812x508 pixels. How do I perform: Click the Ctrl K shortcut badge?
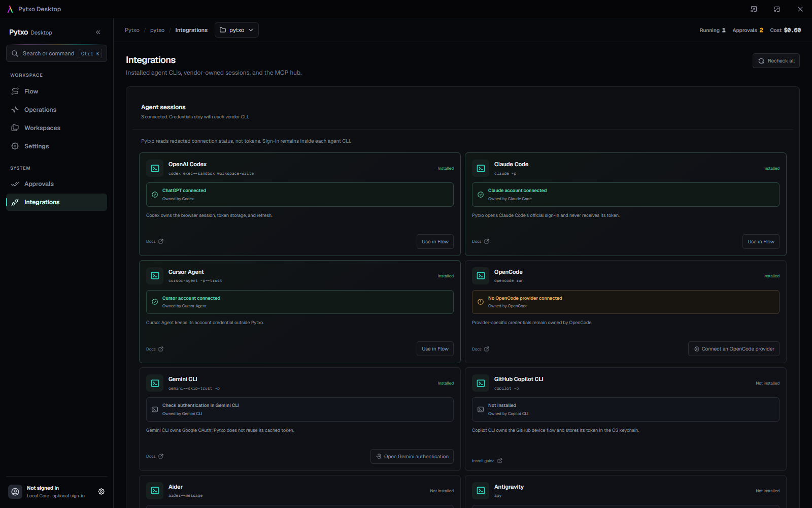click(90, 53)
